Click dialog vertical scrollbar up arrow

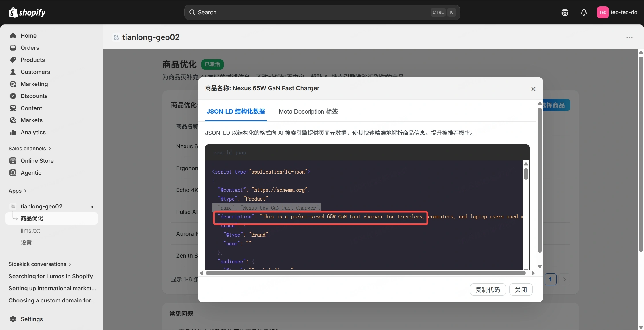tap(540, 103)
